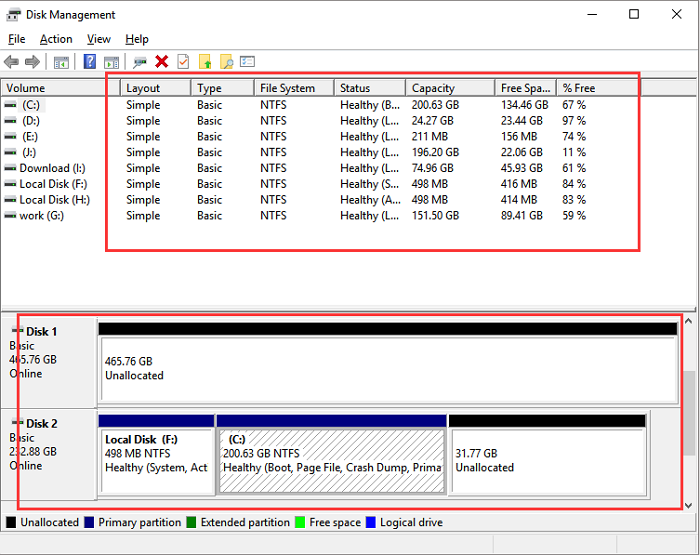Open the View menu
This screenshot has height=555, width=700.
[x=98, y=39]
